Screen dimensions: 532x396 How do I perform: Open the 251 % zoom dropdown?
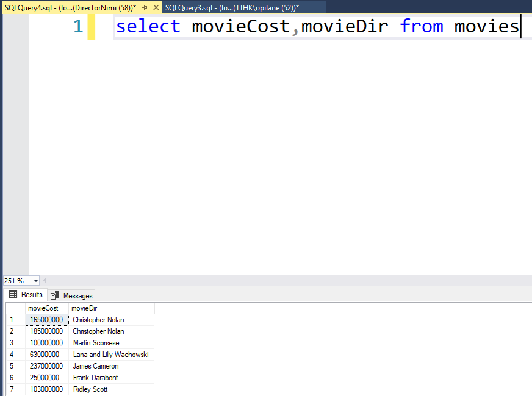(36, 281)
